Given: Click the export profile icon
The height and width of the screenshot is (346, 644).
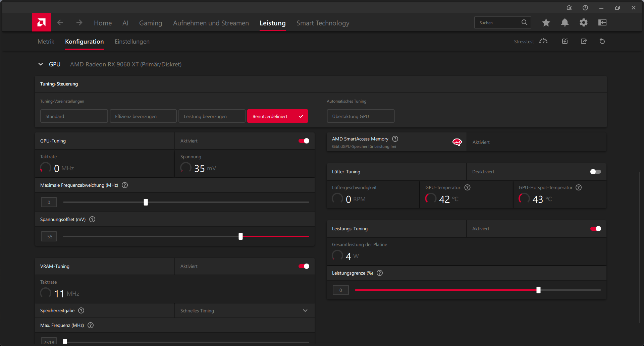Looking at the screenshot, I should (584, 41).
